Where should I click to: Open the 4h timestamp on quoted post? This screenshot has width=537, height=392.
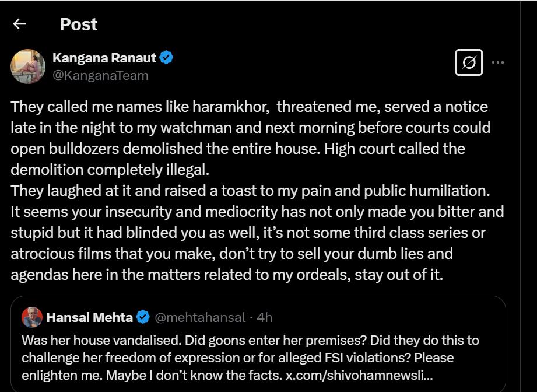point(264,317)
